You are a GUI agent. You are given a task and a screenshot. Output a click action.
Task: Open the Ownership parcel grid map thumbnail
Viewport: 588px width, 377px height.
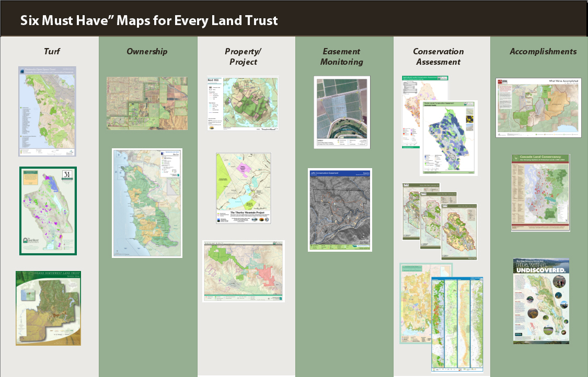(147, 103)
